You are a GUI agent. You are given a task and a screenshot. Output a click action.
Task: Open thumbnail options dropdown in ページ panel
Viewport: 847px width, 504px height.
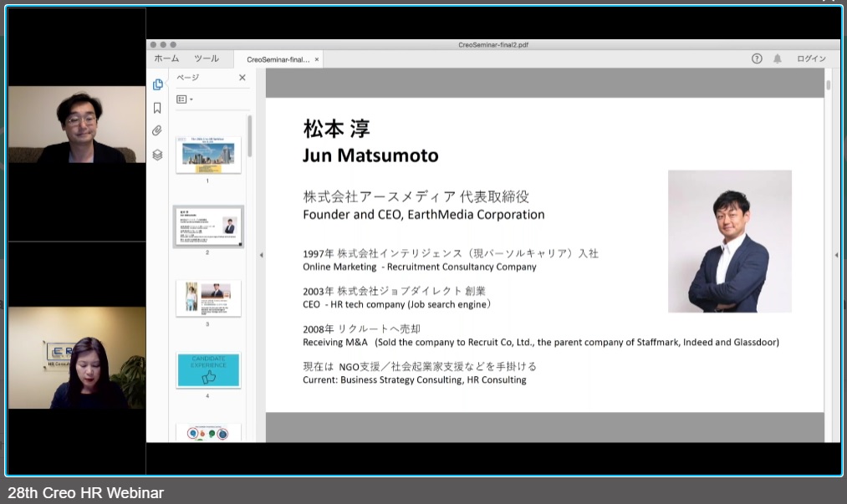point(185,99)
